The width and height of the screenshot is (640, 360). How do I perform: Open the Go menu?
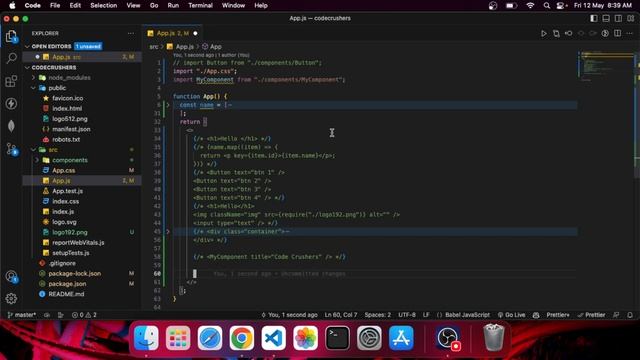[154, 5]
